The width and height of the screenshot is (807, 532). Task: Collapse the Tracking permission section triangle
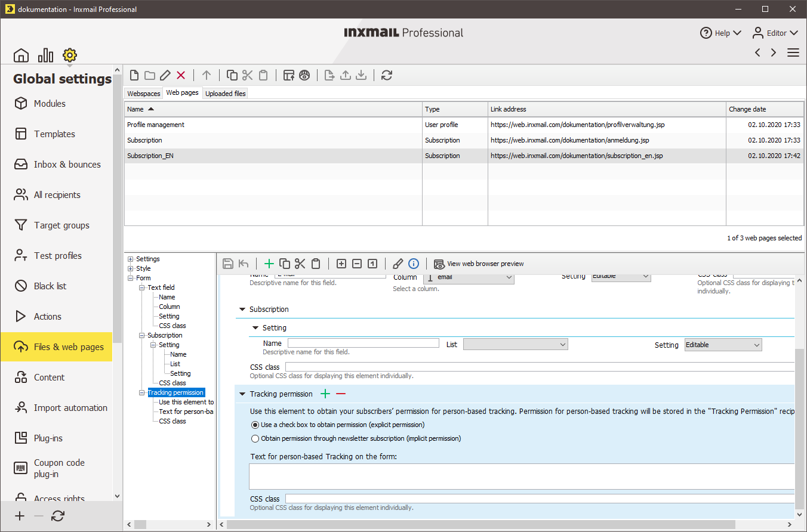(242, 394)
